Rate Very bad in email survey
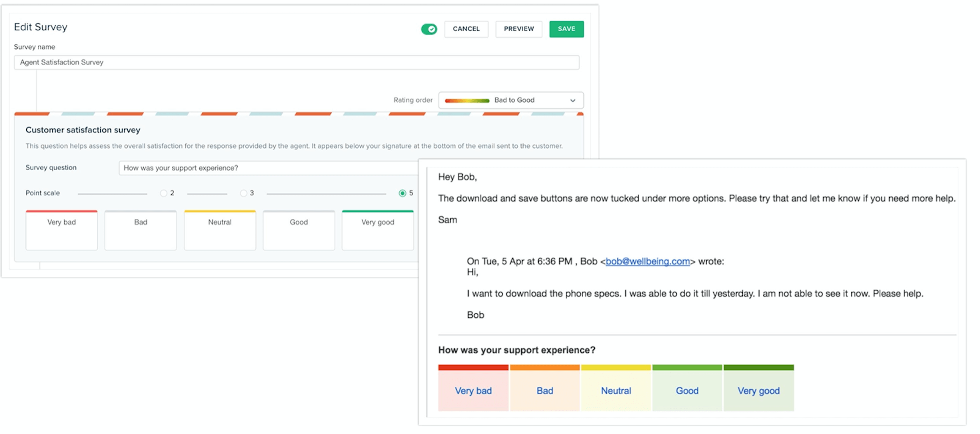980x434 pixels. 473,388
